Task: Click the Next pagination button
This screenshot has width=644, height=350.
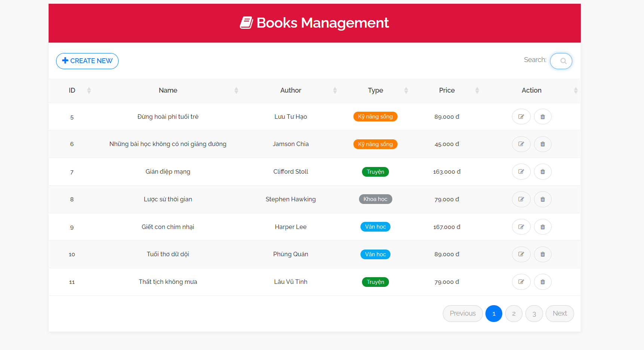Action: pos(559,313)
